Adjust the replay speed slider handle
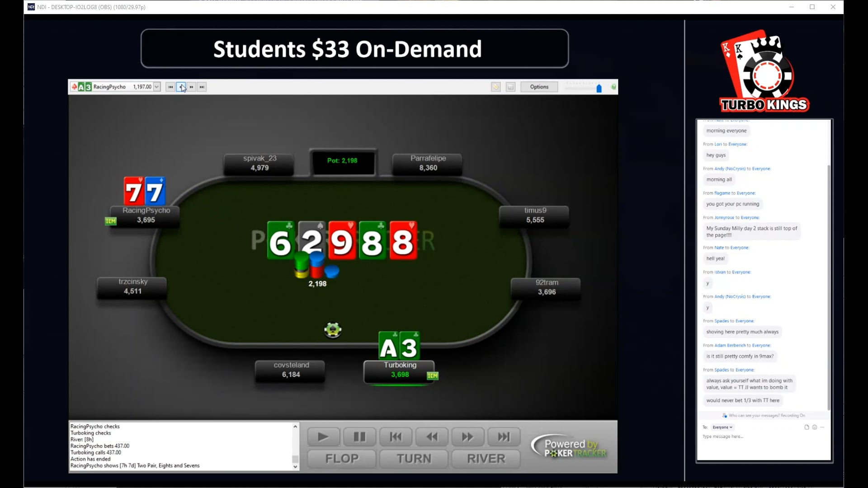This screenshot has height=488, width=868. click(599, 88)
